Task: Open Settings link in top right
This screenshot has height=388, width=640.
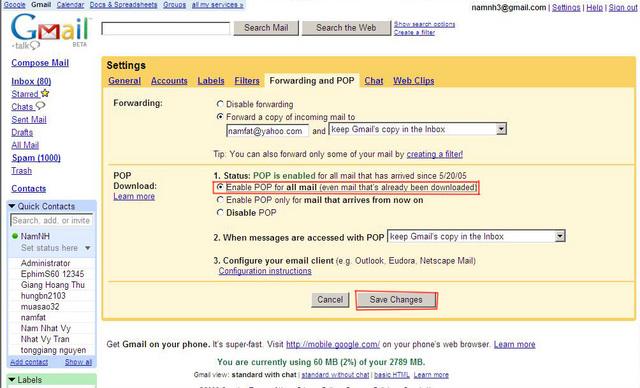Action: coord(566,7)
